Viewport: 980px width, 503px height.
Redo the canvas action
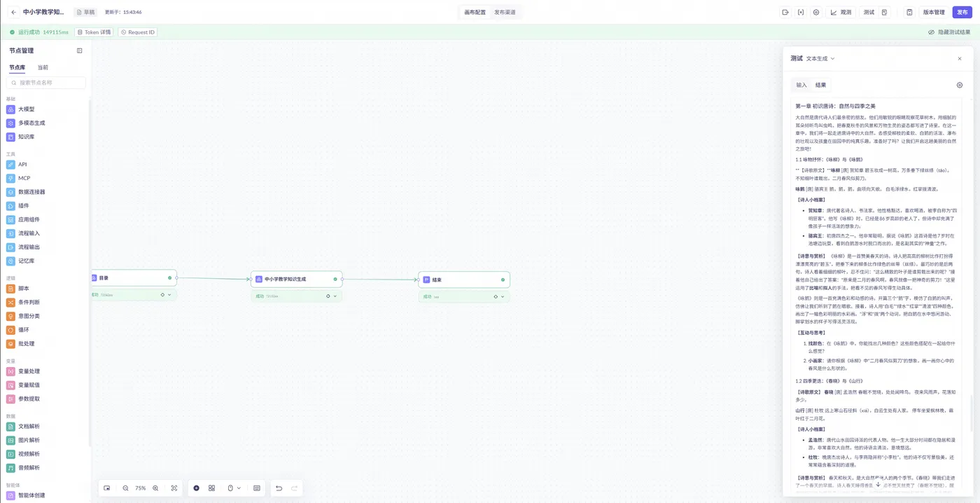294,488
